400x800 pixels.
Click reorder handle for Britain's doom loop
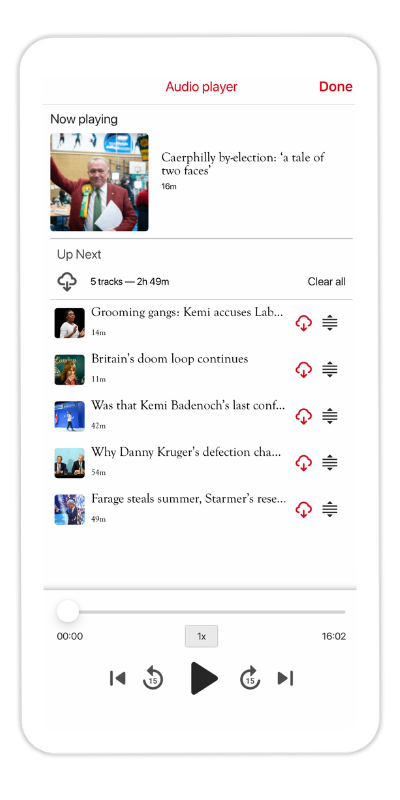[330, 369]
